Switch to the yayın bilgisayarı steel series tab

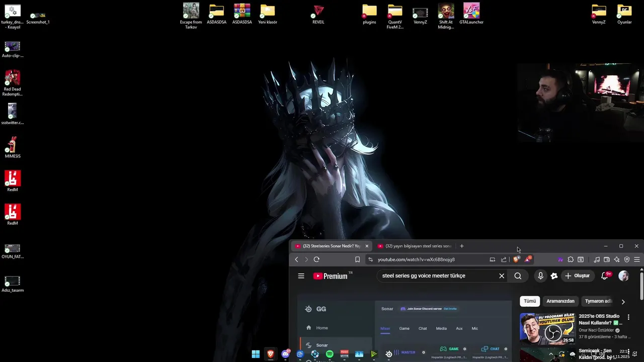tap(415, 246)
